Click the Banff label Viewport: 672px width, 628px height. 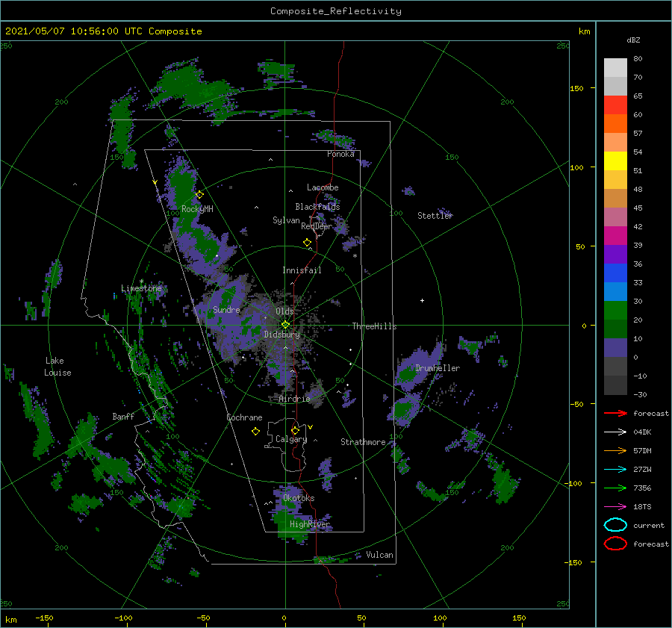click(x=123, y=416)
